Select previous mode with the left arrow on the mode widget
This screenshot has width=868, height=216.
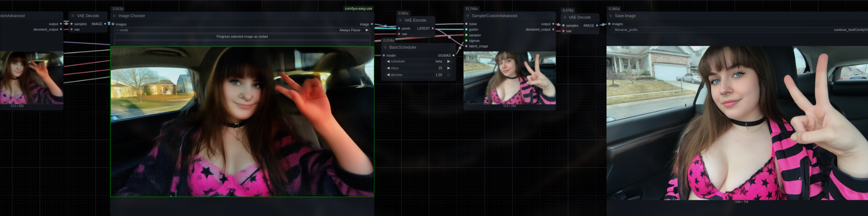(x=117, y=30)
